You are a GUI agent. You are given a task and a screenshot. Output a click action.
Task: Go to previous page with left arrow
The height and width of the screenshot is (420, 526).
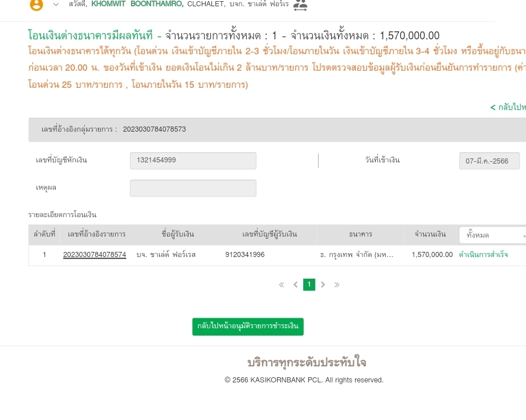(x=295, y=284)
